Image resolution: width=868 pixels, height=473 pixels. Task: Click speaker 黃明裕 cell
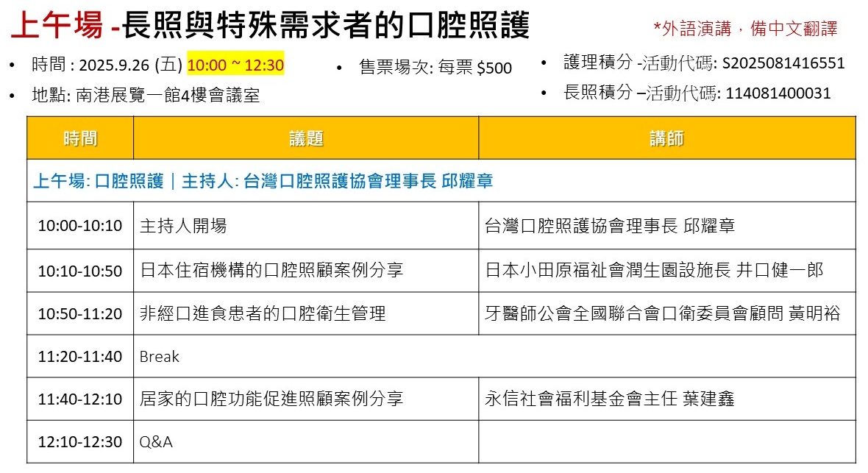[x=662, y=314]
